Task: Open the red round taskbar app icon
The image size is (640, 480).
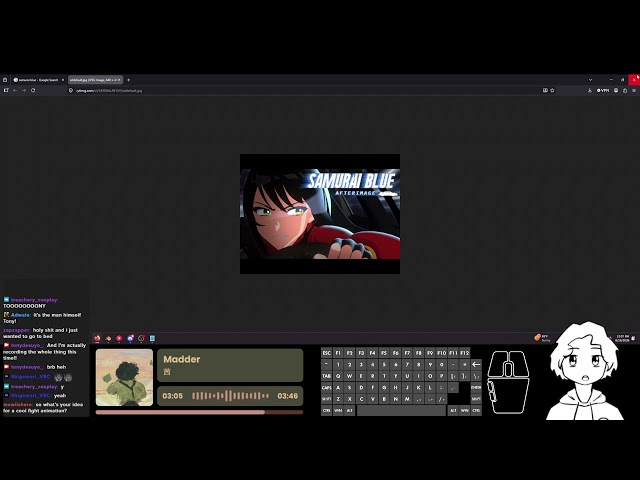Action: 119,338
